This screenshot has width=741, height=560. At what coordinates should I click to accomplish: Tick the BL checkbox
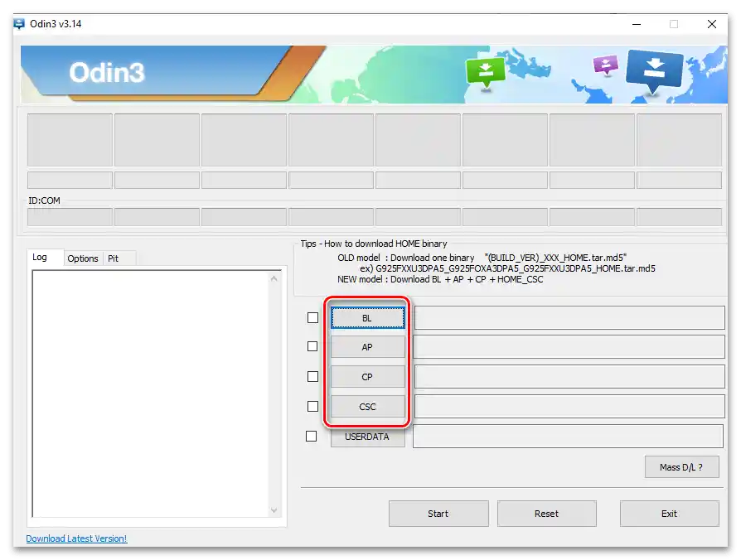point(312,318)
